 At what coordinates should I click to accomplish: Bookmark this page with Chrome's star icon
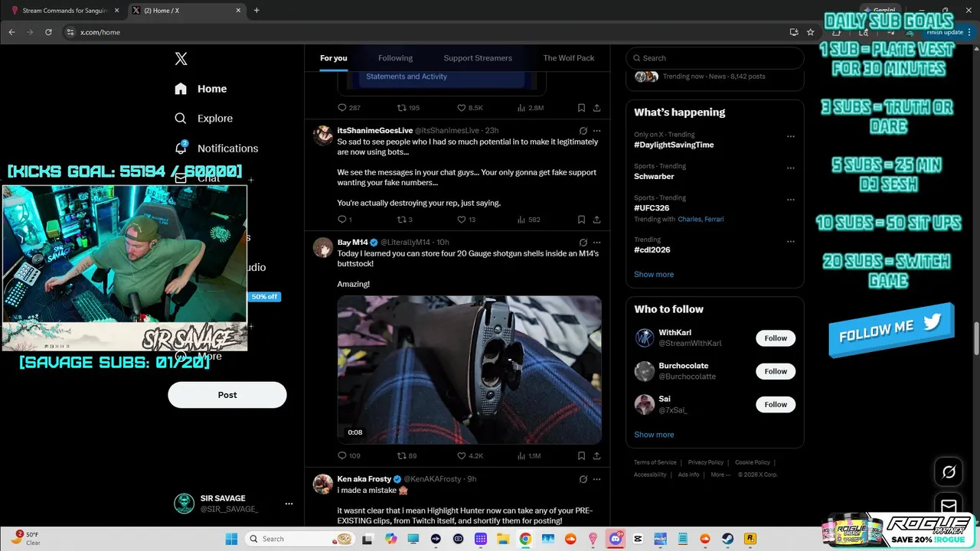(x=810, y=32)
